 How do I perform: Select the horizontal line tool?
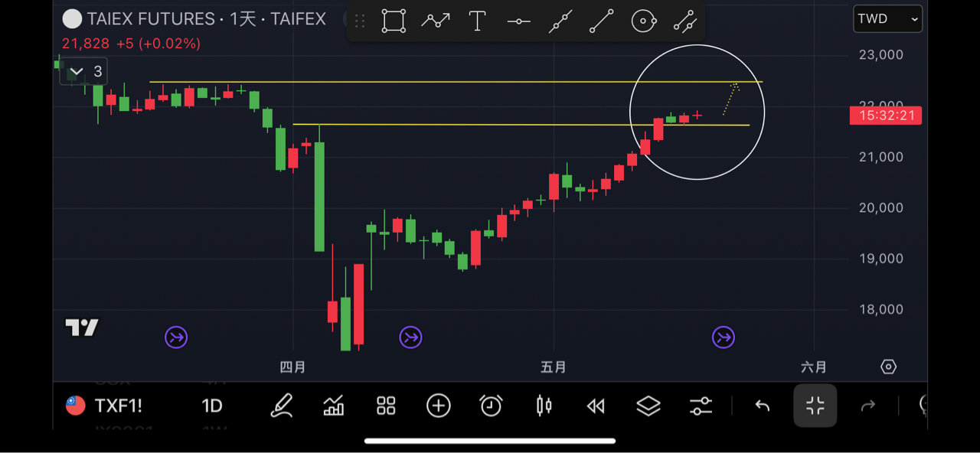coord(519,21)
